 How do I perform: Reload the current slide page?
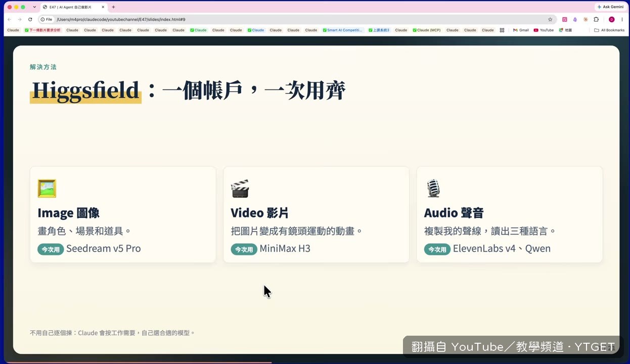coord(30,19)
